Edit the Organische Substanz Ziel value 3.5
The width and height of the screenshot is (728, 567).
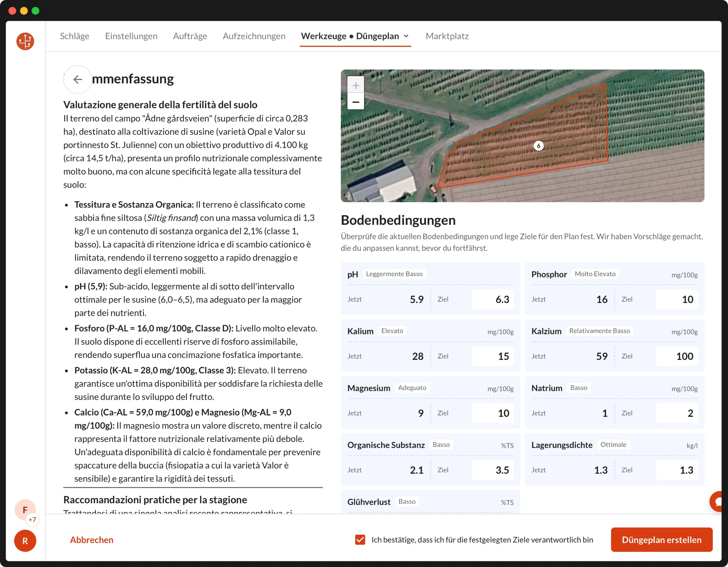pyautogui.click(x=493, y=470)
